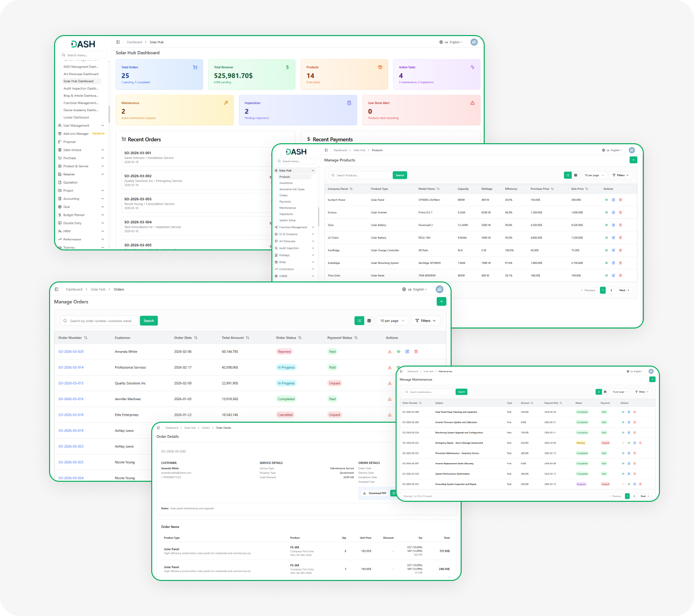The width and height of the screenshot is (694, 616).
Task: Toggle sidebar icon in Solar Hub Dashboard header
Action: (118, 42)
